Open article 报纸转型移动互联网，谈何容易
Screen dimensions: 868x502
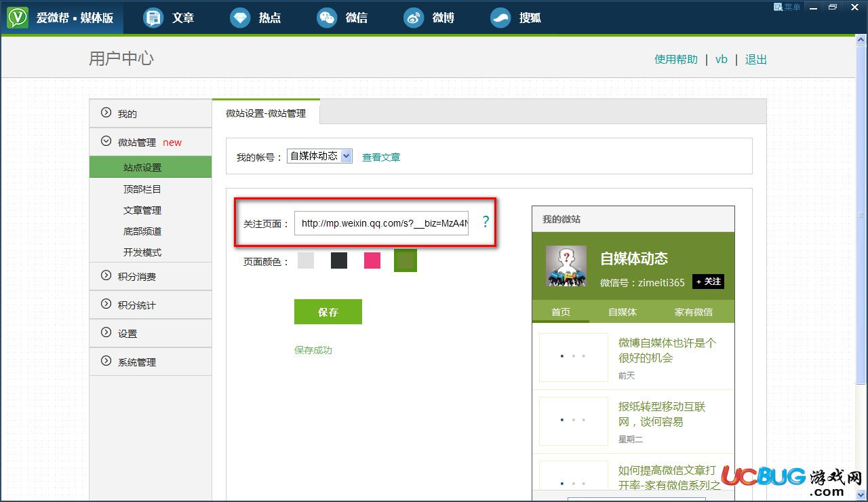coord(662,414)
